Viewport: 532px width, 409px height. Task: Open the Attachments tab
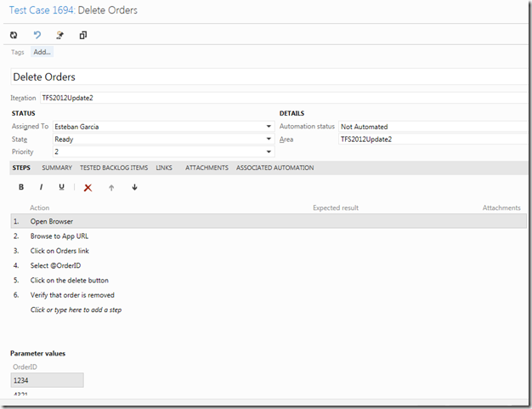207,168
